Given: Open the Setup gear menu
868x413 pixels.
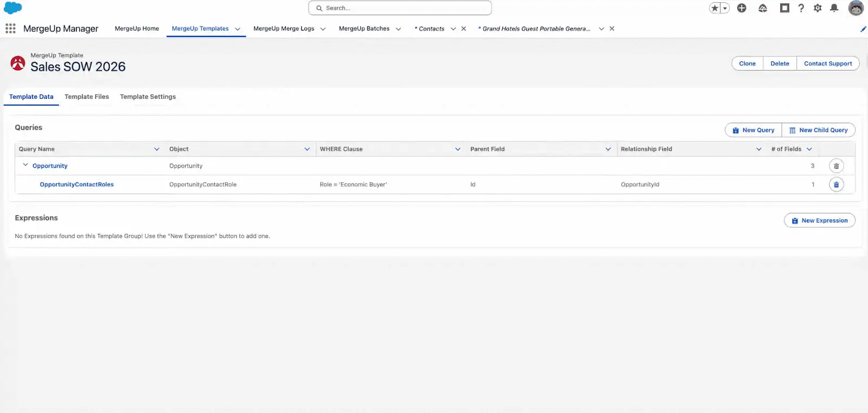Looking at the screenshot, I should 818,8.
